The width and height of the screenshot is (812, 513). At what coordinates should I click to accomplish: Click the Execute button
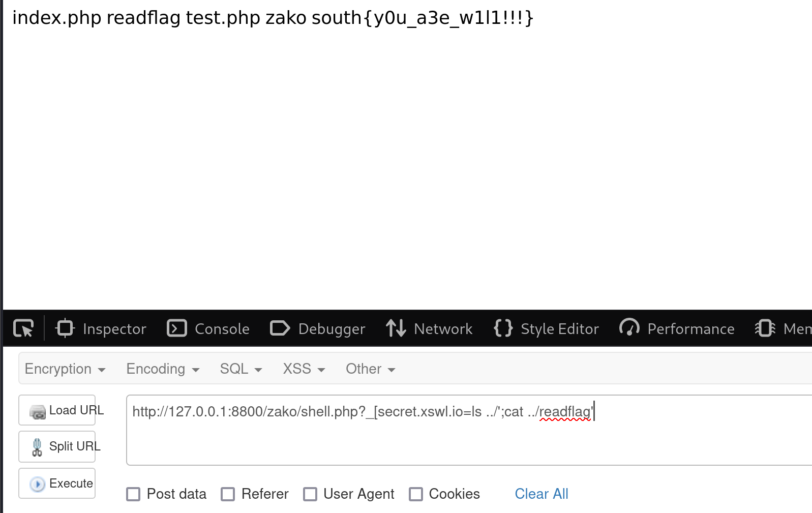(57, 483)
